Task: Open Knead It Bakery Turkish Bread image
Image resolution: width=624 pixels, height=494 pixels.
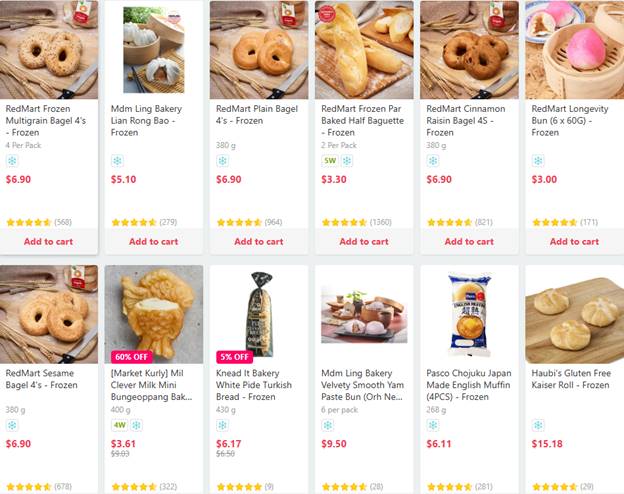Action: pyautogui.click(x=258, y=313)
